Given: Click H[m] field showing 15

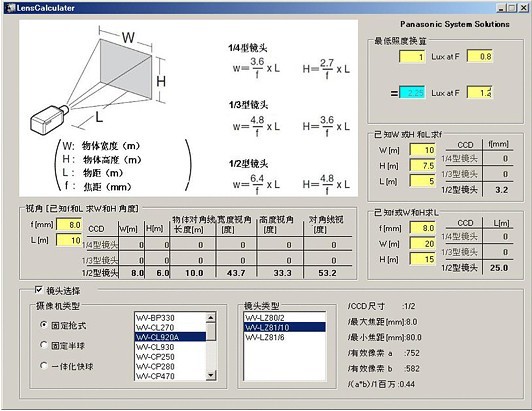Looking at the screenshot, I should pos(422,259).
